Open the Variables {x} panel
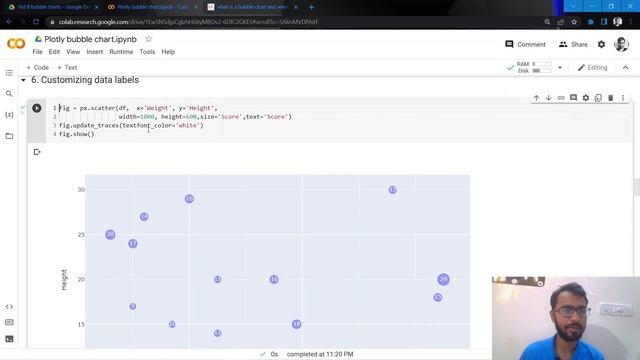This screenshot has width=640, height=360. click(x=9, y=115)
